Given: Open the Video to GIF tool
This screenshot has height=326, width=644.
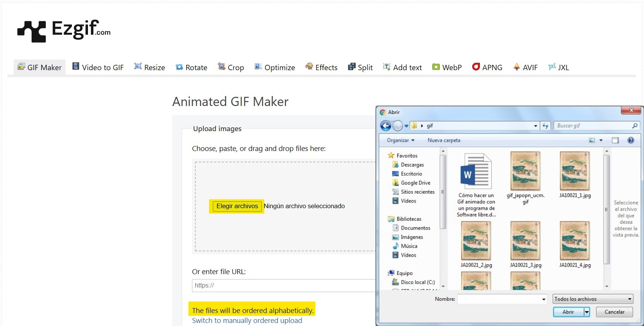Looking at the screenshot, I should pos(98,67).
